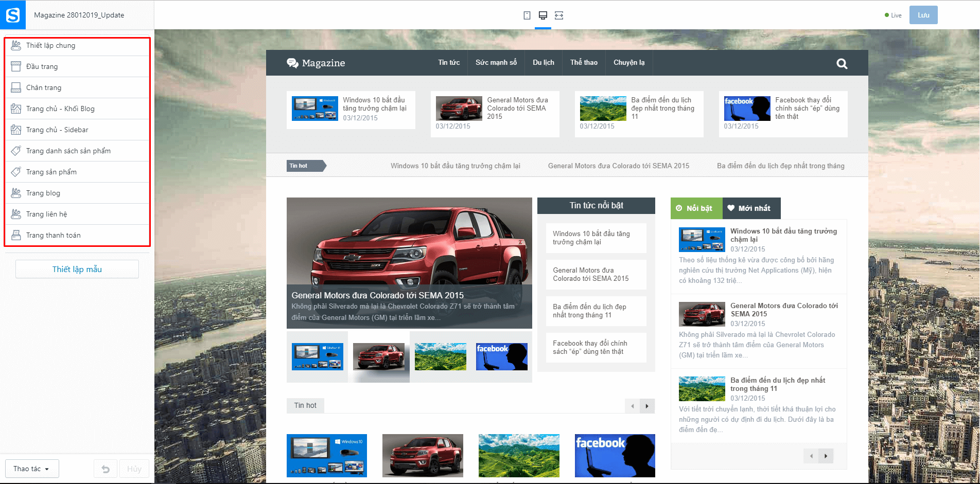Select Sức mạnh số in site navigation

click(496, 63)
